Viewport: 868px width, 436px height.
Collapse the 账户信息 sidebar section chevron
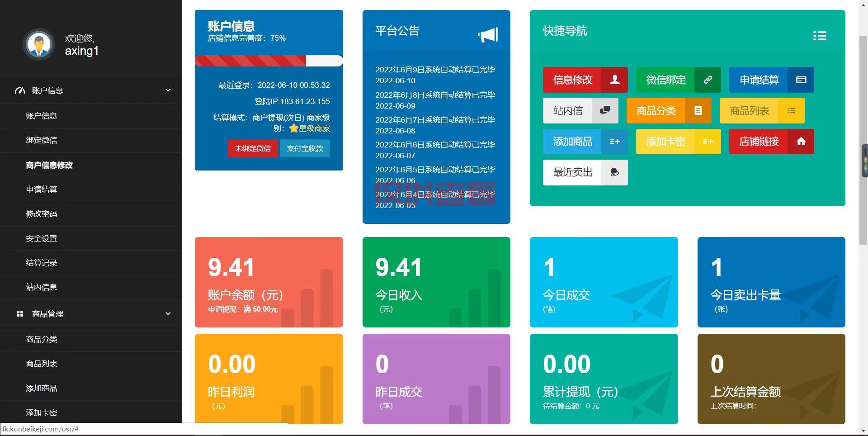coord(168,90)
